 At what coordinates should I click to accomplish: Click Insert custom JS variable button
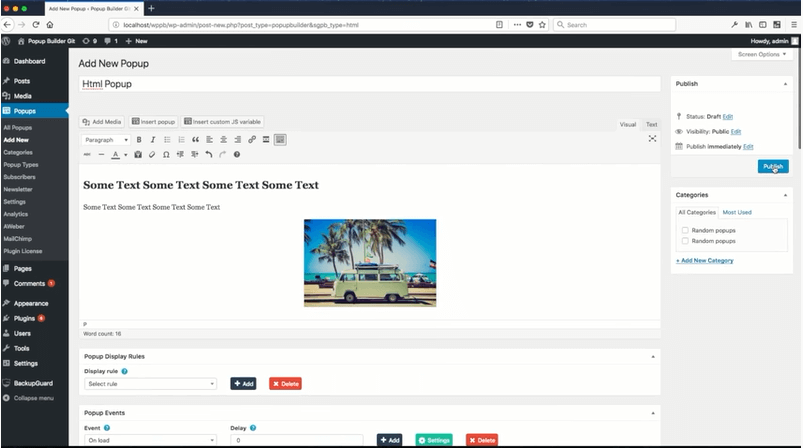click(x=222, y=122)
